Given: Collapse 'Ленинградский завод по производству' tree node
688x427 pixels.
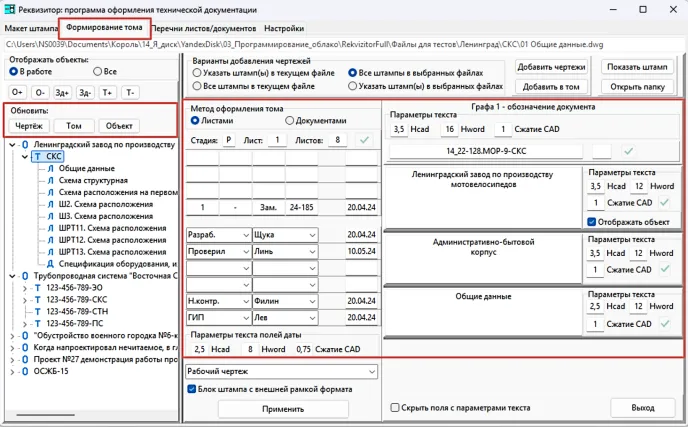Looking at the screenshot, I should 10,145.
